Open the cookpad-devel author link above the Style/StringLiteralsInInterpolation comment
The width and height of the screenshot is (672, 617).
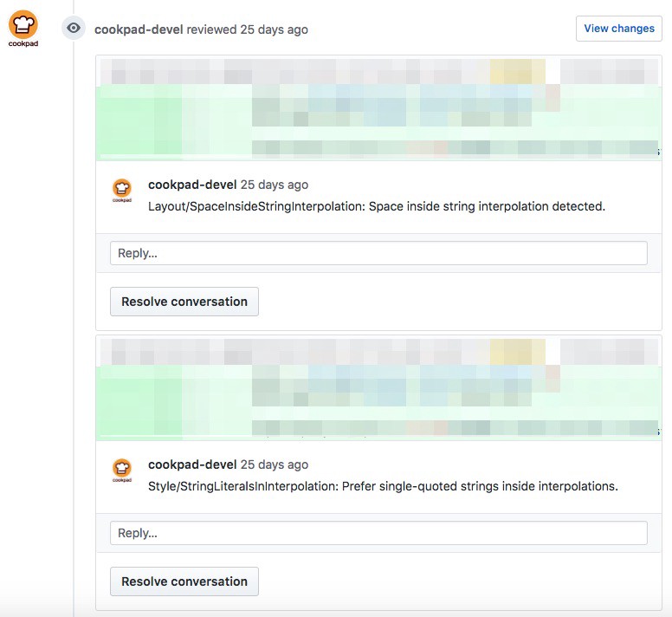pos(192,464)
